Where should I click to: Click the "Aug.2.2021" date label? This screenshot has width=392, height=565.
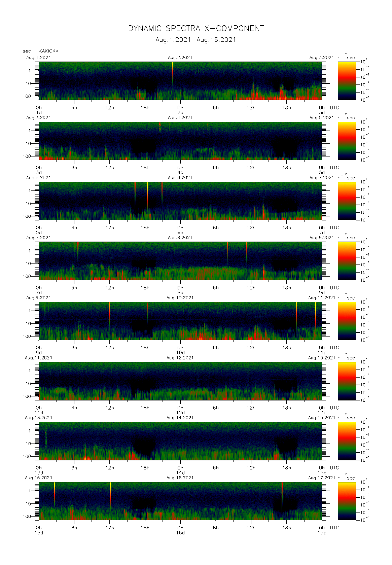[x=180, y=58]
